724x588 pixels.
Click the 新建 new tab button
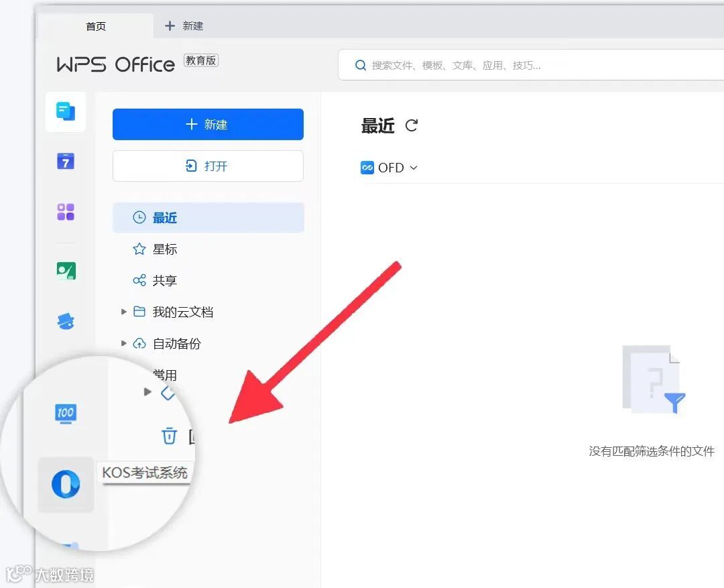tap(184, 26)
